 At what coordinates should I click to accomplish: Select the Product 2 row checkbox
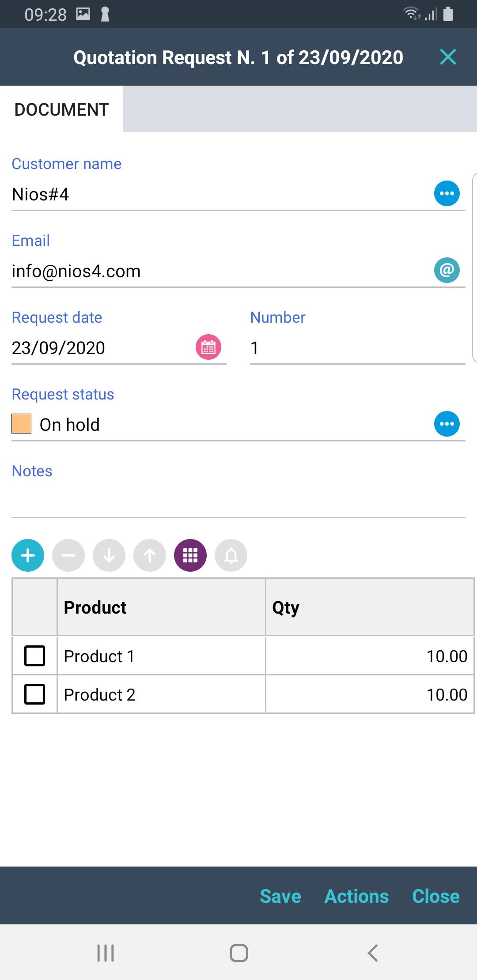(34, 694)
